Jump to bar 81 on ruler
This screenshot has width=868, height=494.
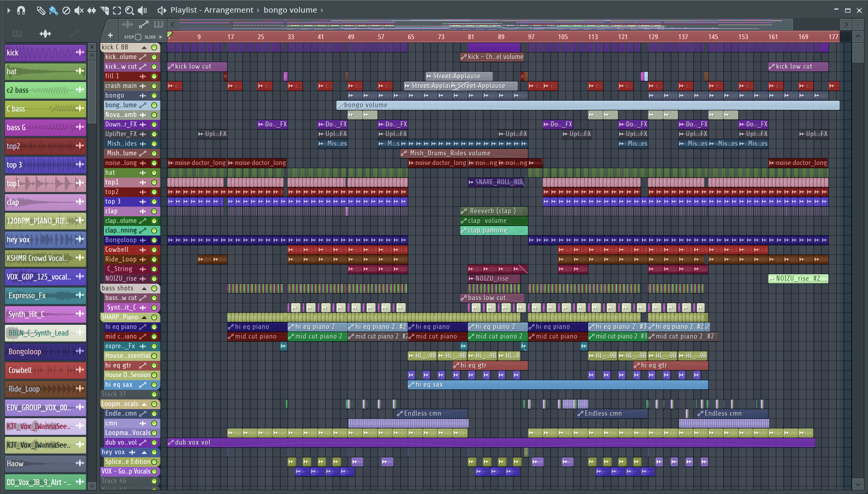point(471,37)
